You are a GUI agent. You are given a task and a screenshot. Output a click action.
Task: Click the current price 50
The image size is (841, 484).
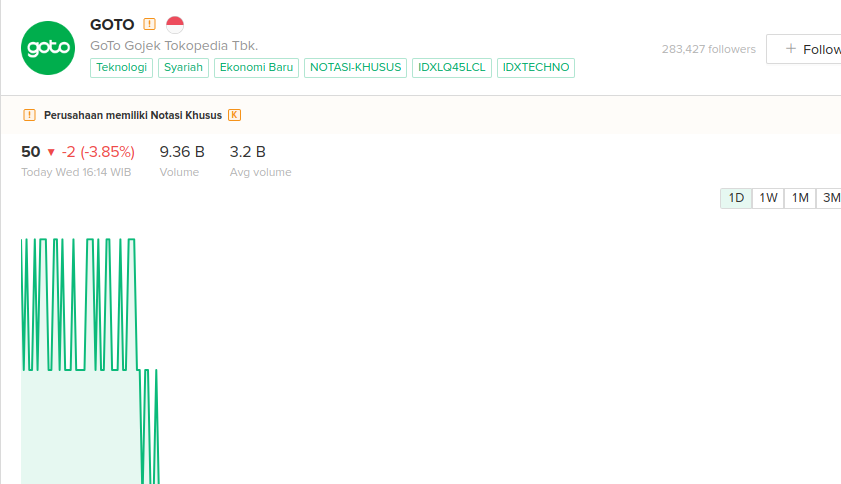(x=31, y=152)
